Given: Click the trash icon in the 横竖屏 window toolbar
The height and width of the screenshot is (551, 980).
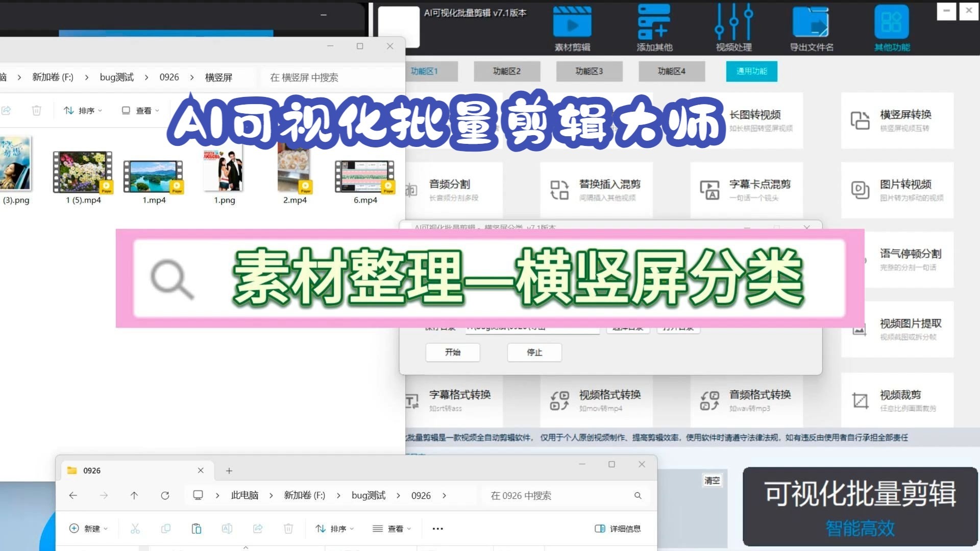Looking at the screenshot, I should click(36, 110).
